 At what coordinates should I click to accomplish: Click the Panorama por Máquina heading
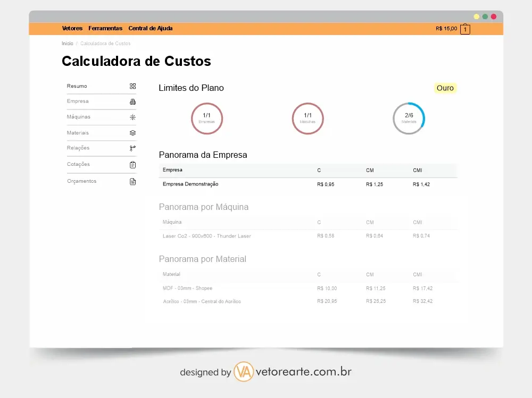pyautogui.click(x=204, y=207)
